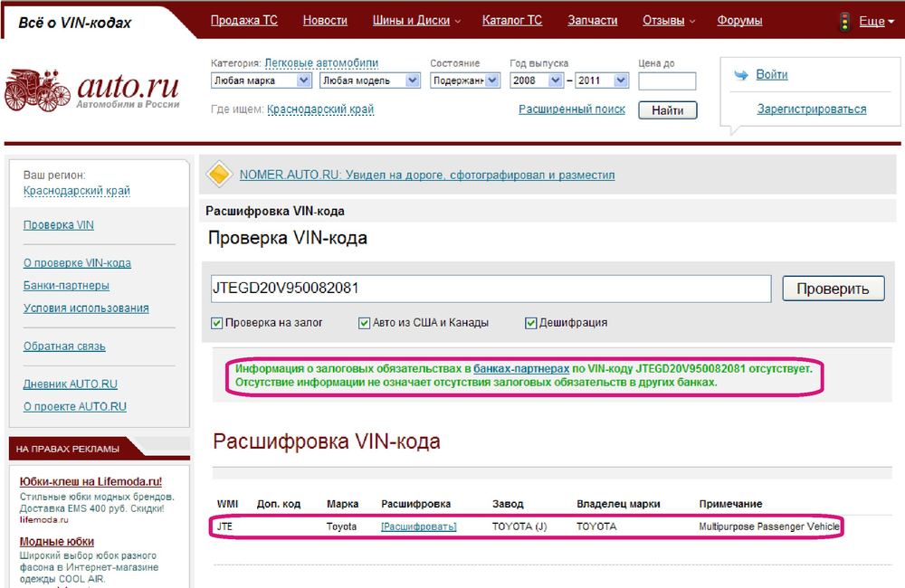Open the Юбки-клеш на Lifemoda.ru ad

pos(90,482)
